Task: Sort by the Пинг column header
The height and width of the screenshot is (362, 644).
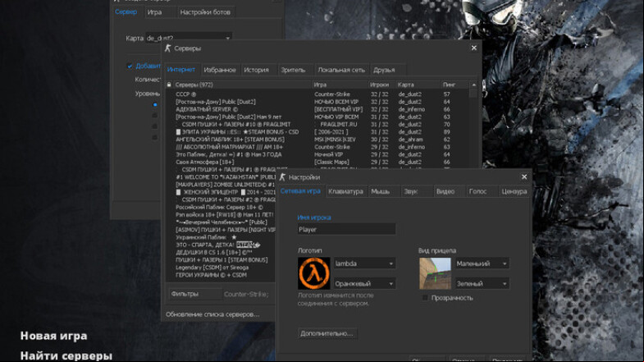Action: click(x=454, y=85)
